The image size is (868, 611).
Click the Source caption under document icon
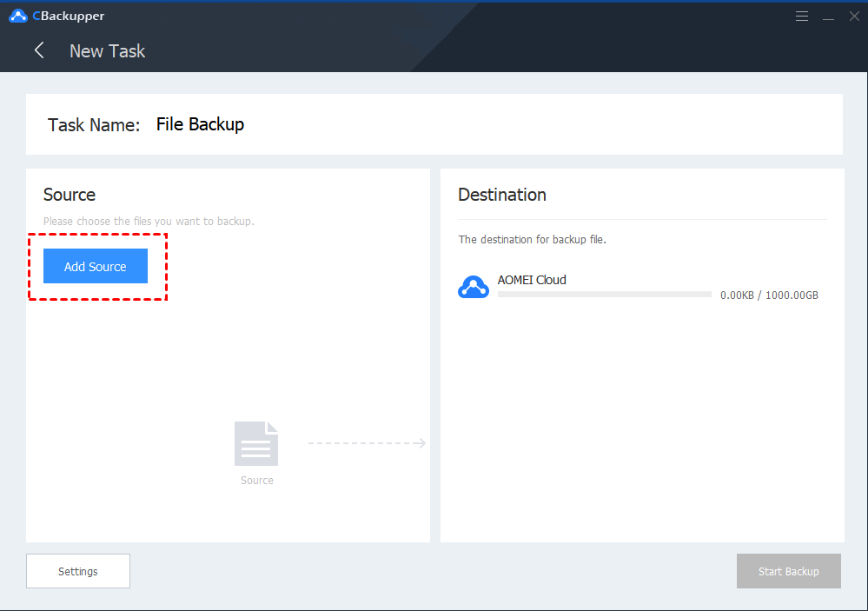point(257,481)
